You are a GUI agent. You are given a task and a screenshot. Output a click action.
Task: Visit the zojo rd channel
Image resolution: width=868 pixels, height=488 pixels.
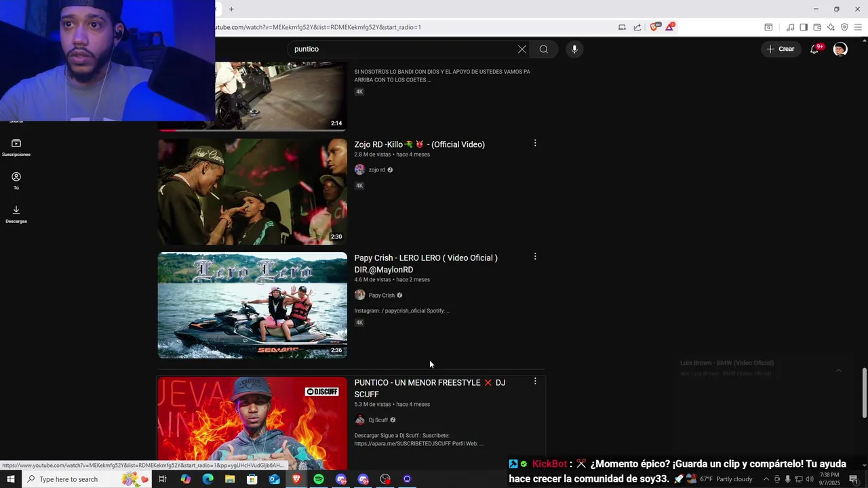click(377, 170)
